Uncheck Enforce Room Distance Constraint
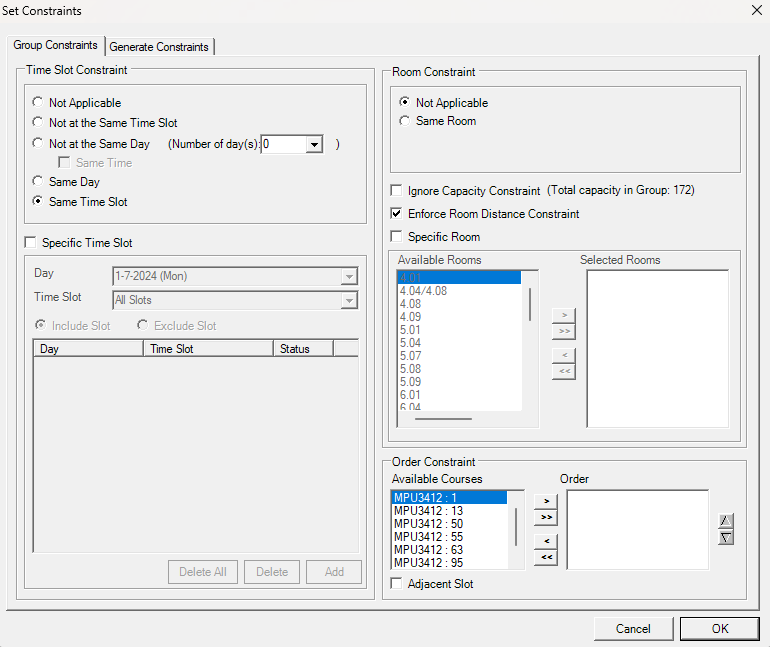 pyautogui.click(x=398, y=214)
